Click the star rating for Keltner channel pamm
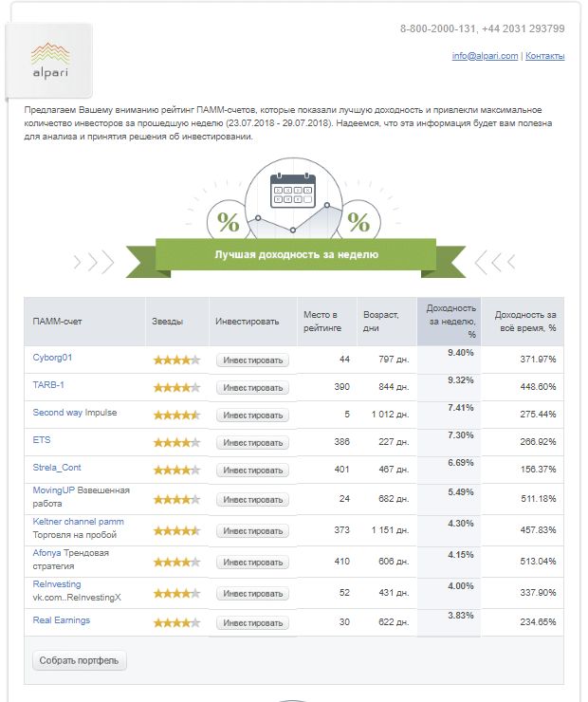 click(176, 531)
